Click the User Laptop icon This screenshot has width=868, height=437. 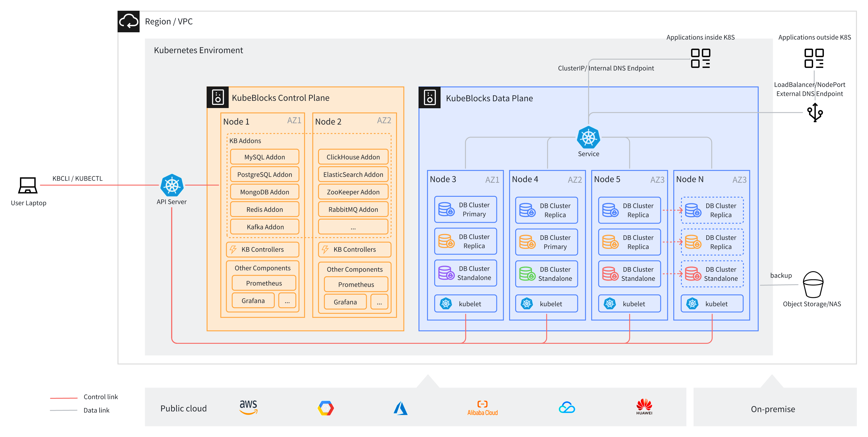coord(28,185)
